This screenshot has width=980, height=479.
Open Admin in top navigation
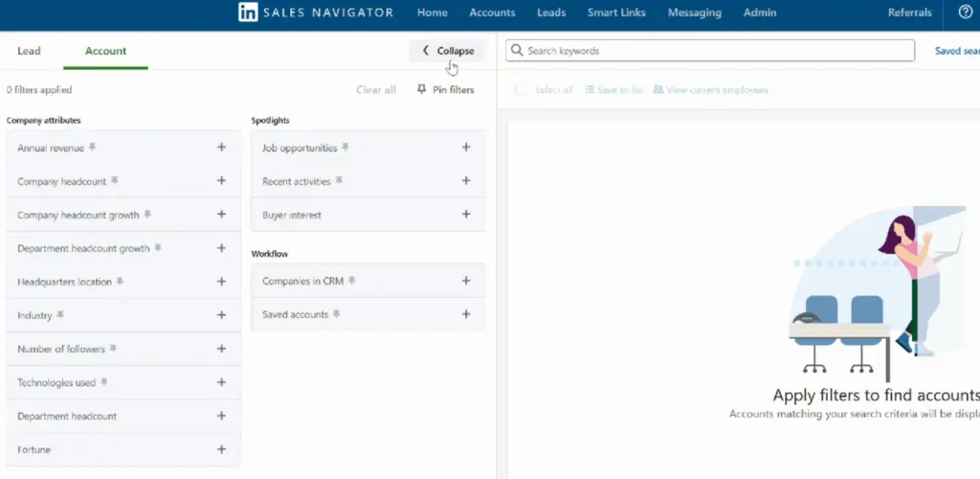point(760,12)
